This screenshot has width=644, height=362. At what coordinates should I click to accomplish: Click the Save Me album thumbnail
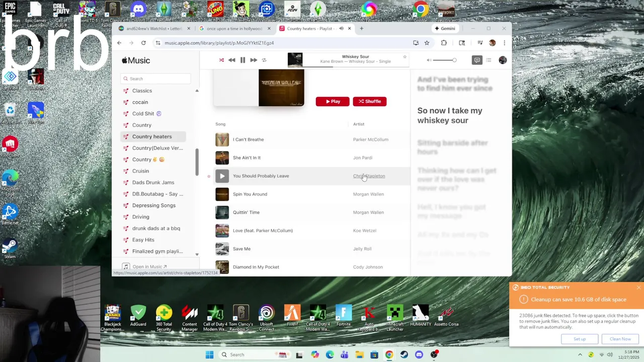(222, 249)
